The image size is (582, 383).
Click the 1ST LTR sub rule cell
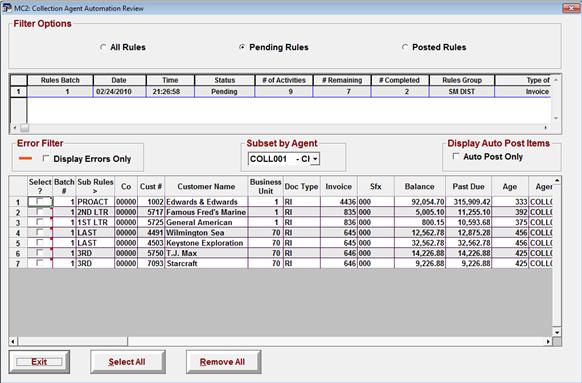(x=95, y=222)
